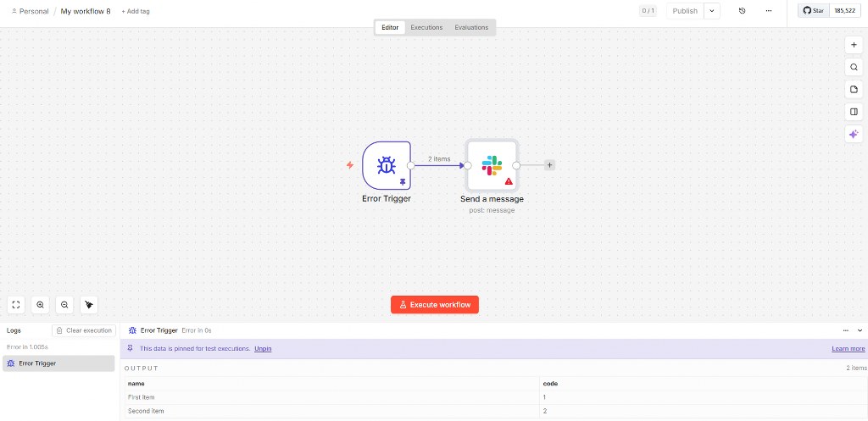
Task: Click My workflow 8 title
Action: pos(86,11)
